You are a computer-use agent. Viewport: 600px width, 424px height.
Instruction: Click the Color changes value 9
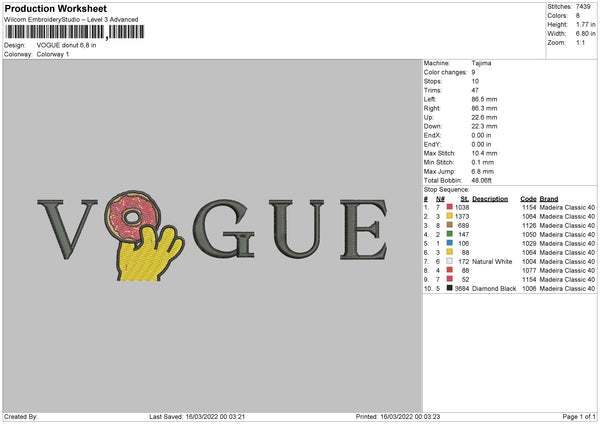pos(473,72)
